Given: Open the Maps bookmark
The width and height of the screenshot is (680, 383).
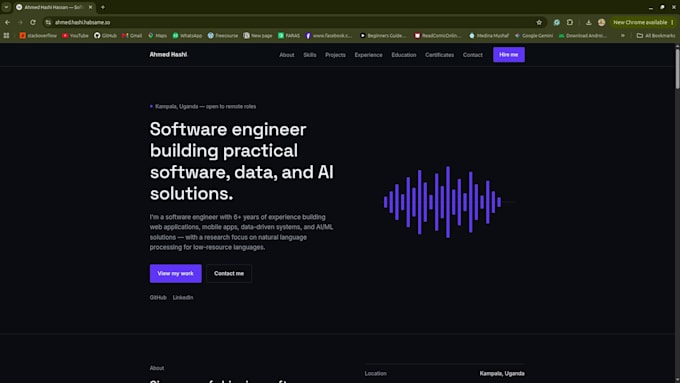Looking at the screenshot, I should [157, 36].
